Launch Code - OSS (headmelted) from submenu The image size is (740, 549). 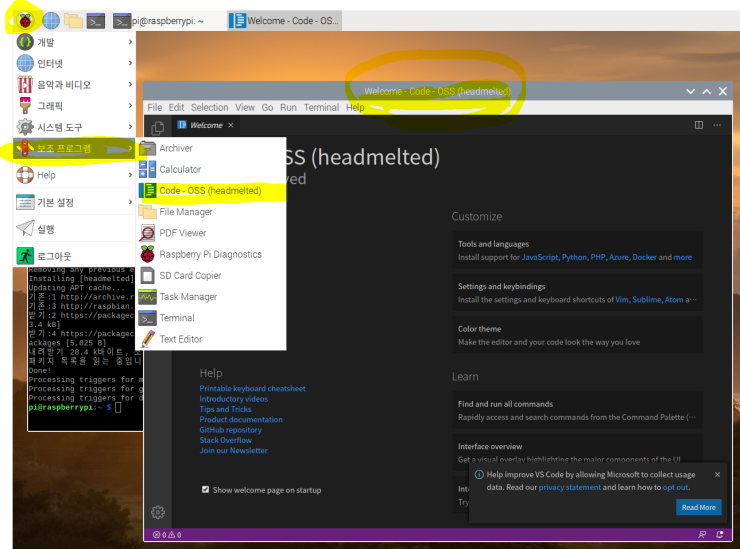(x=211, y=190)
